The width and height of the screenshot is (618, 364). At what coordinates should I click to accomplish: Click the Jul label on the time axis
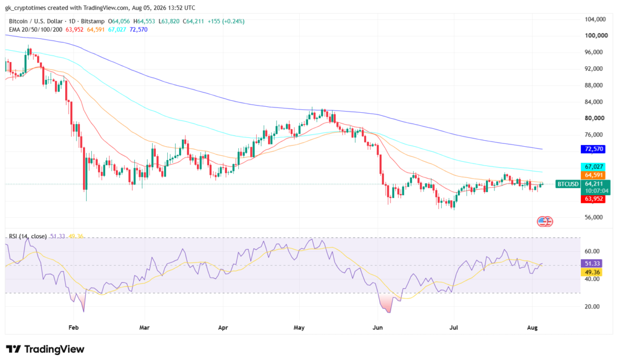pyautogui.click(x=454, y=327)
